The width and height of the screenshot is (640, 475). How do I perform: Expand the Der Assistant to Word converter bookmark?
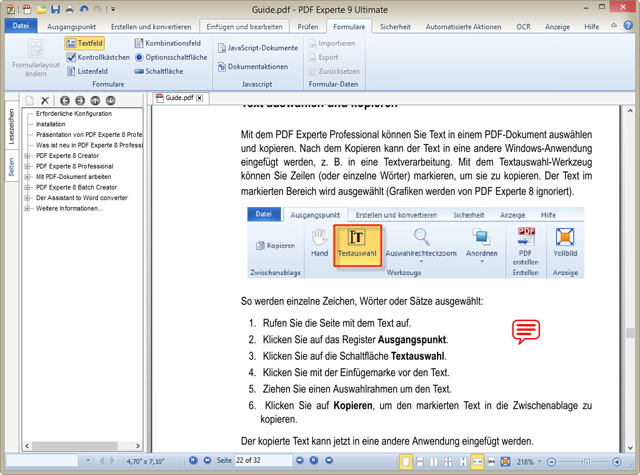tap(27, 198)
